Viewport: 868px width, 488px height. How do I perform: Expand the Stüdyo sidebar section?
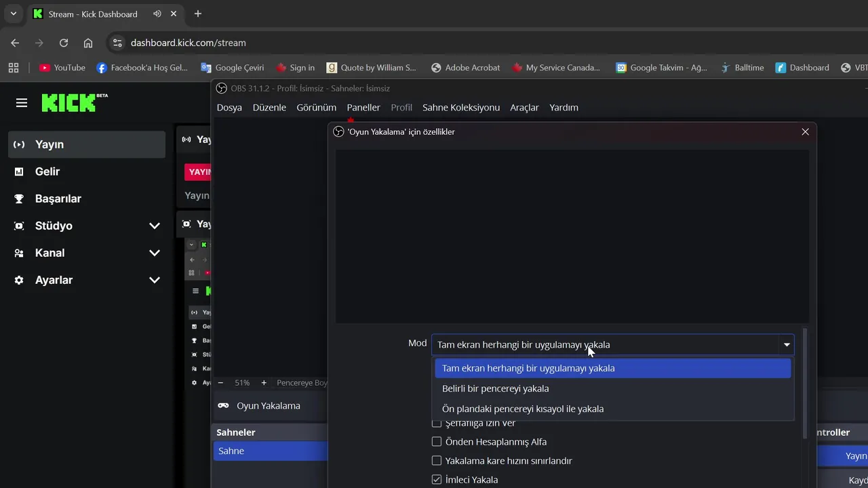click(x=155, y=226)
